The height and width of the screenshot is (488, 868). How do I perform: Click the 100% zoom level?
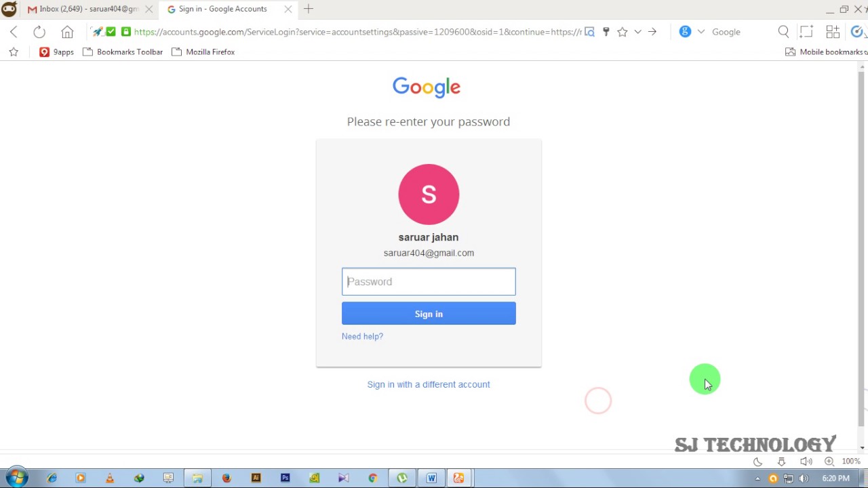pyautogui.click(x=851, y=462)
